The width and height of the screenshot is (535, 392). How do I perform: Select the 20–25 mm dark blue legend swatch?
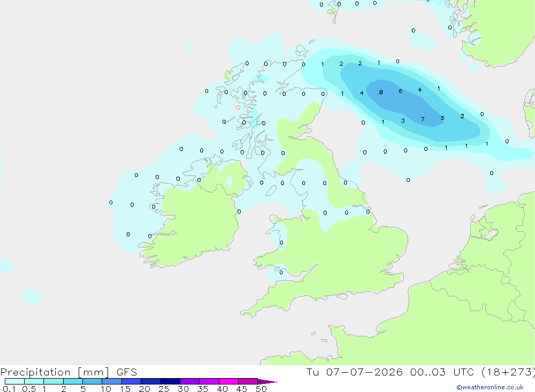pos(151,381)
